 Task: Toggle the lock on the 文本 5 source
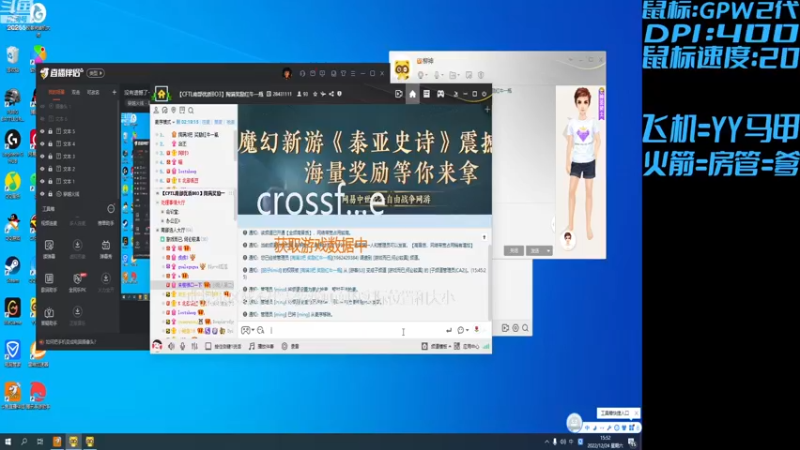point(50,131)
